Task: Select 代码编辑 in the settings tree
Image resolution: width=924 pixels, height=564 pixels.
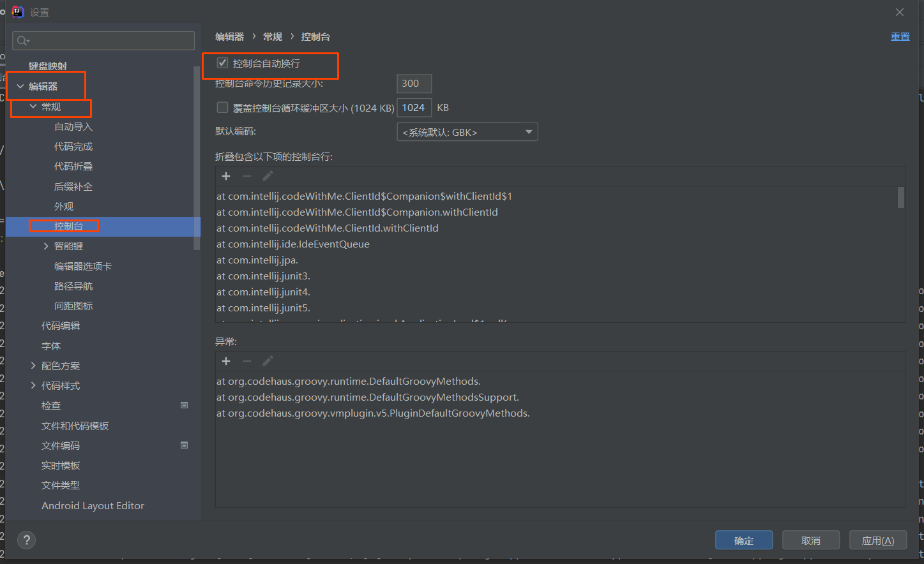Action: tap(61, 325)
